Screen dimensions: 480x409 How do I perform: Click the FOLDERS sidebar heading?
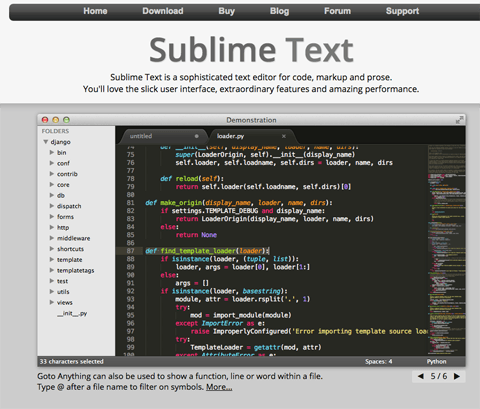pos(55,131)
